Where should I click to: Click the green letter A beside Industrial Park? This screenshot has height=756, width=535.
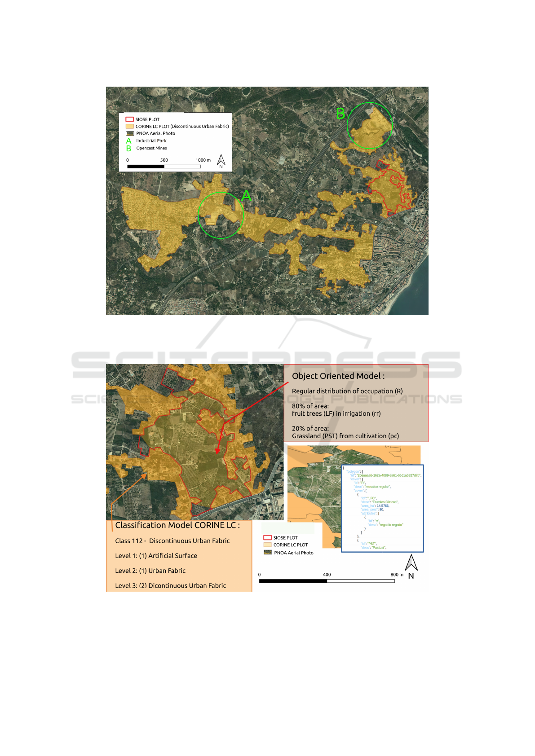click(x=129, y=141)
